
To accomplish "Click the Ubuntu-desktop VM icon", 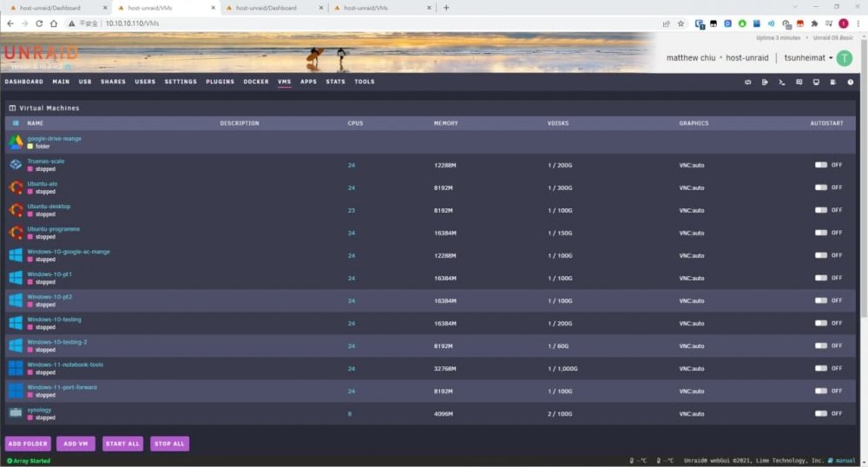I will point(16,210).
